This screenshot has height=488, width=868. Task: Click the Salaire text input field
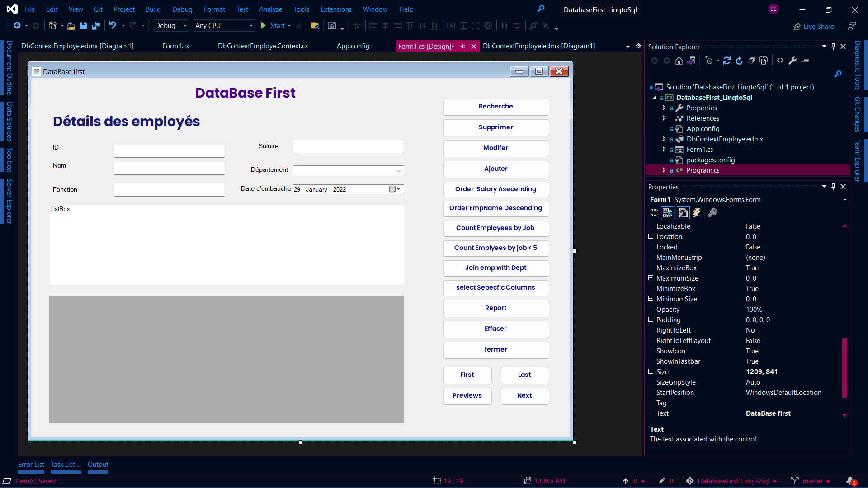coord(348,146)
